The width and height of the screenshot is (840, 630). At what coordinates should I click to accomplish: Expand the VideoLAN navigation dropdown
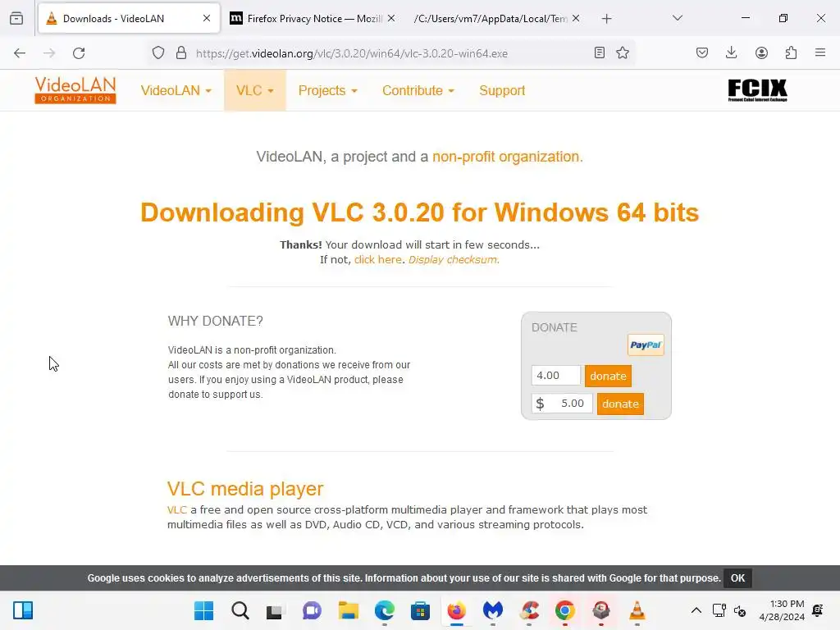click(176, 90)
